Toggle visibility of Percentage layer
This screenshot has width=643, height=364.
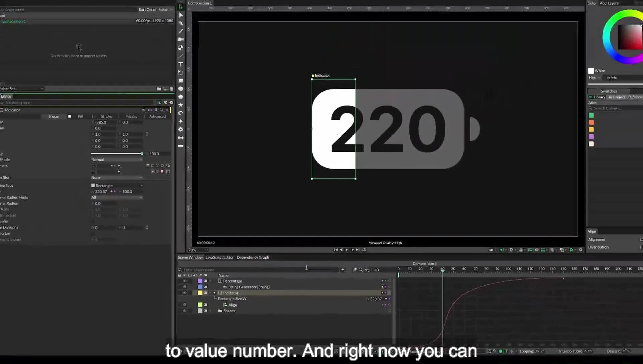pyautogui.click(x=185, y=281)
